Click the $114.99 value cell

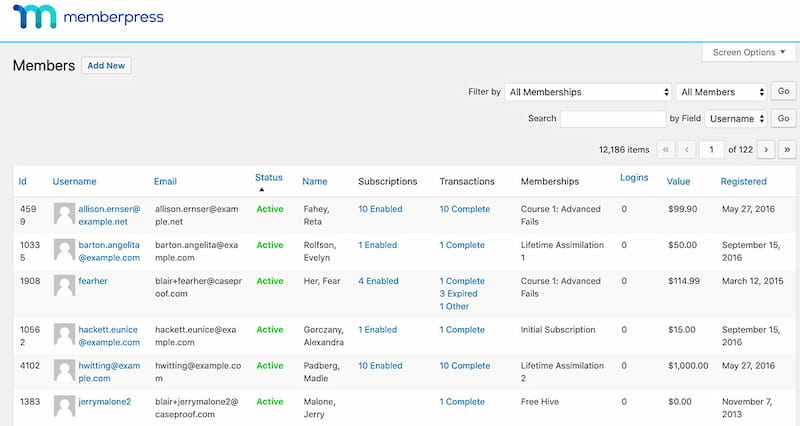[x=684, y=281]
